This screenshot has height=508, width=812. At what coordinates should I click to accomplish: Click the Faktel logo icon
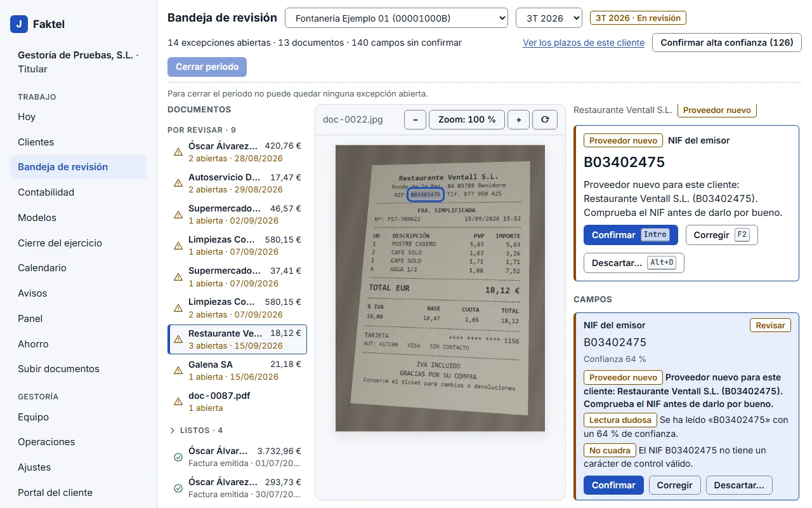(19, 24)
